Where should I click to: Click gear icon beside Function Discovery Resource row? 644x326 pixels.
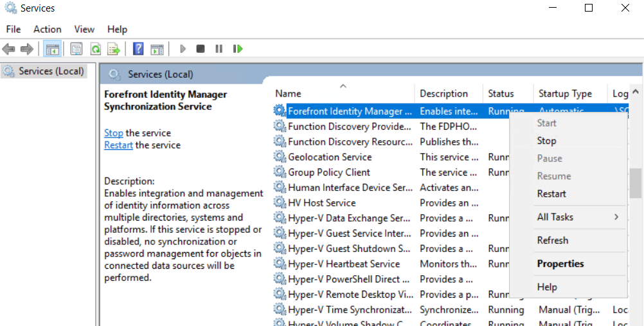pyautogui.click(x=280, y=141)
